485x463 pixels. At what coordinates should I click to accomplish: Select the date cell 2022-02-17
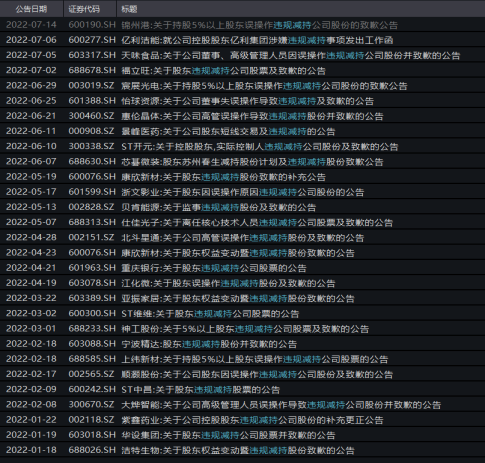31,374
